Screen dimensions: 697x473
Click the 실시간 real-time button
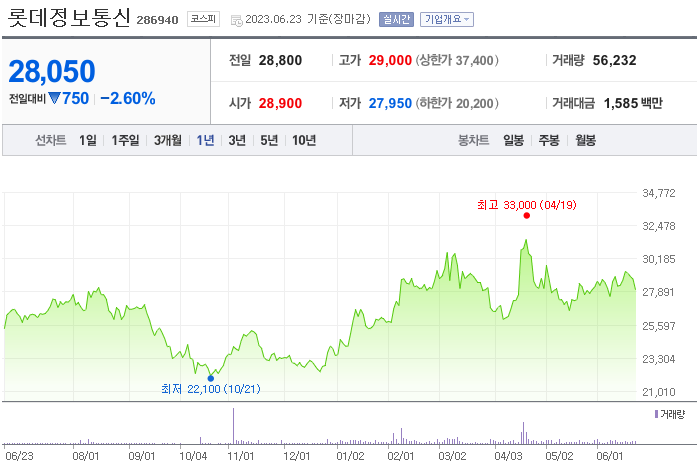pyautogui.click(x=396, y=20)
